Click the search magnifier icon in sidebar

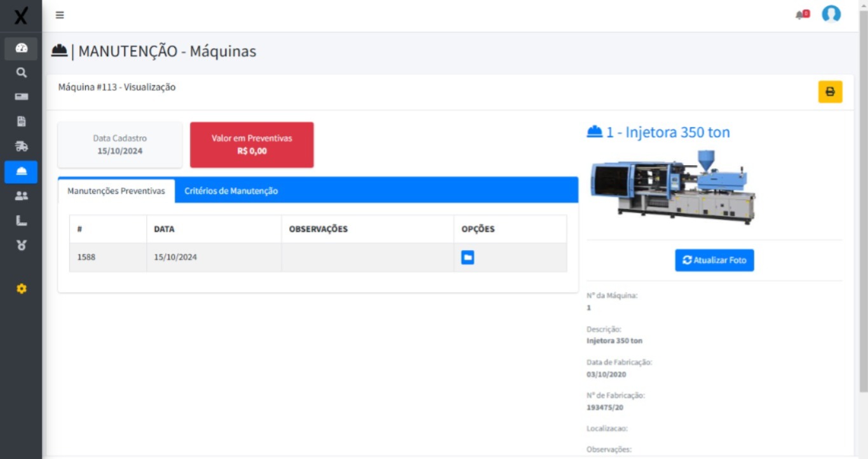[x=21, y=72]
